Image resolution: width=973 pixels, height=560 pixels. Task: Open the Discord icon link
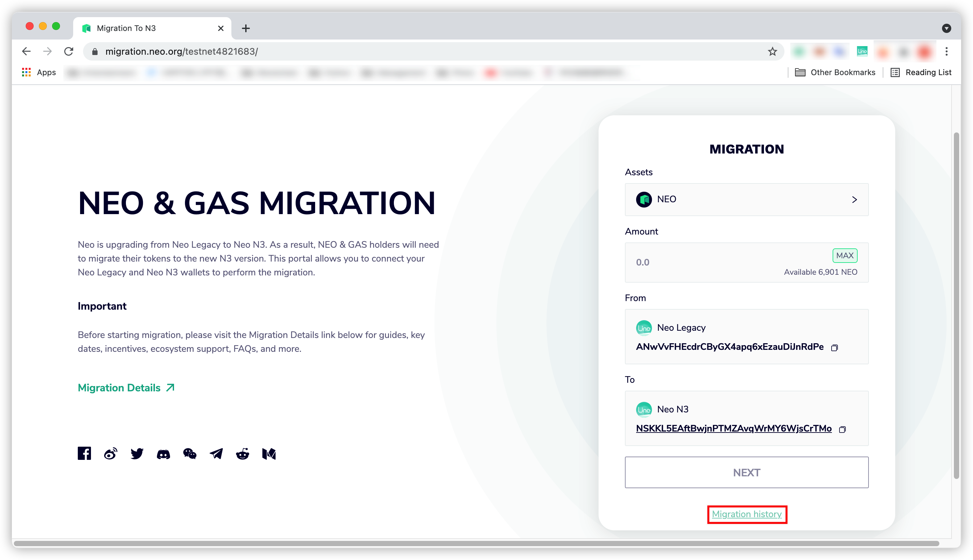point(163,454)
